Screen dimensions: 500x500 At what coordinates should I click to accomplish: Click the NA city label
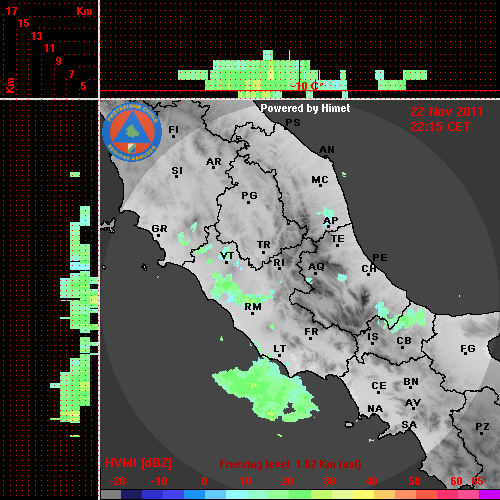click(x=375, y=409)
